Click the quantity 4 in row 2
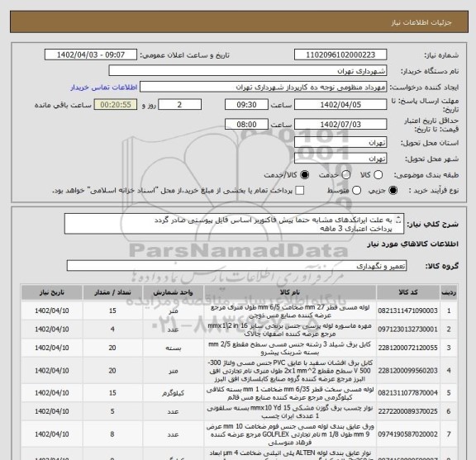This screenshot has height=460, width=476. pos(112,330)
